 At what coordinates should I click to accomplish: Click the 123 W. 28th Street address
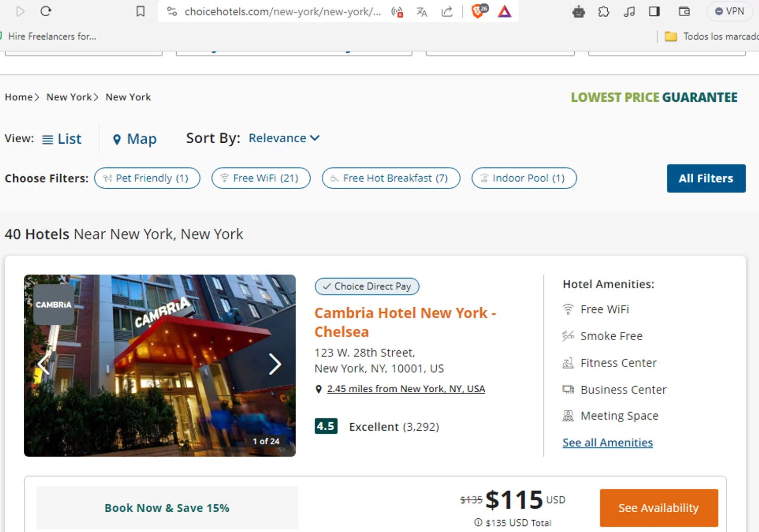pos(379,360)
